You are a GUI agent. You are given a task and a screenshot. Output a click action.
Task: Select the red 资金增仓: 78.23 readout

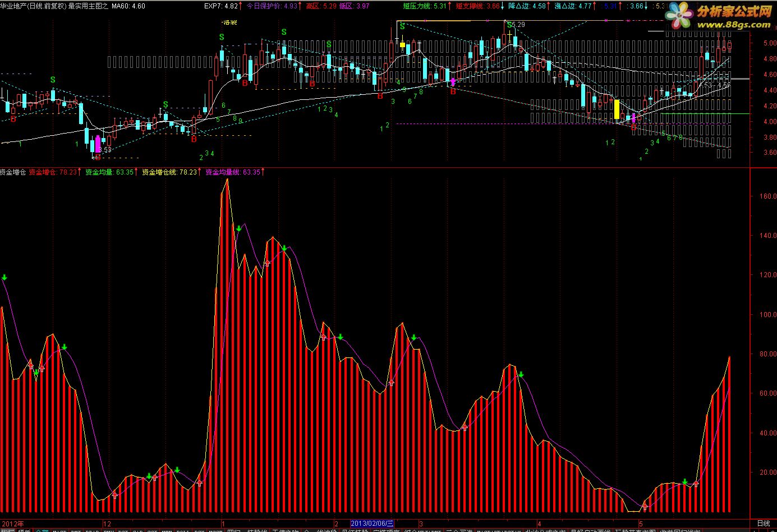tap(53, 172)
